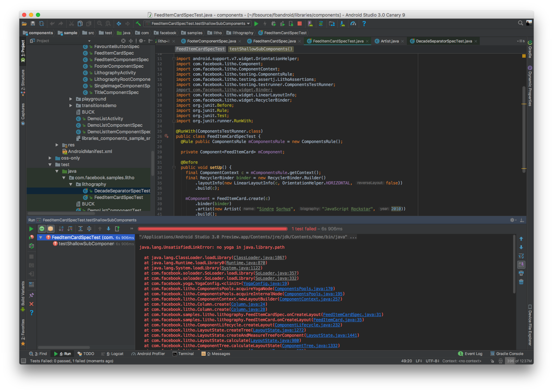Toggle scroll to end icon beside console
This screenshot has width=553, height=392.
pyautogui.click(x=521, y=265)
